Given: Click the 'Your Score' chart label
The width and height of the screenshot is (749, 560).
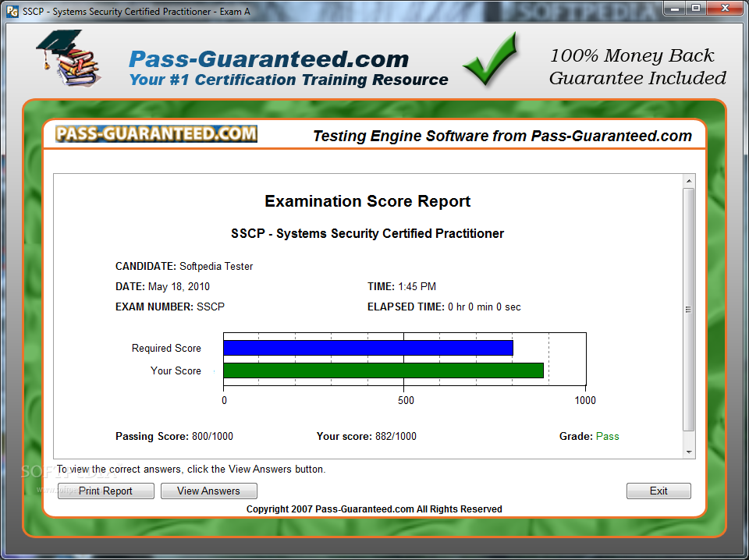Looking at the screenshot, I should pyautogui.click(x=176, y=370).
